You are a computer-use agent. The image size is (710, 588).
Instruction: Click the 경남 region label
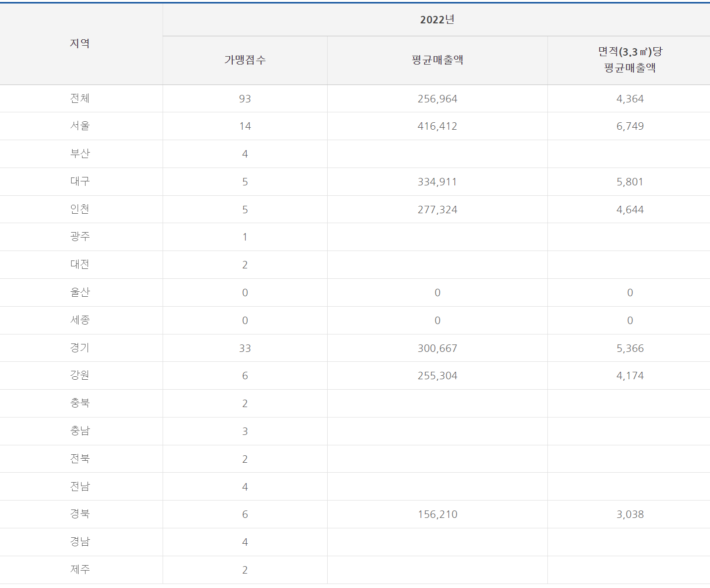coord(80,542)
